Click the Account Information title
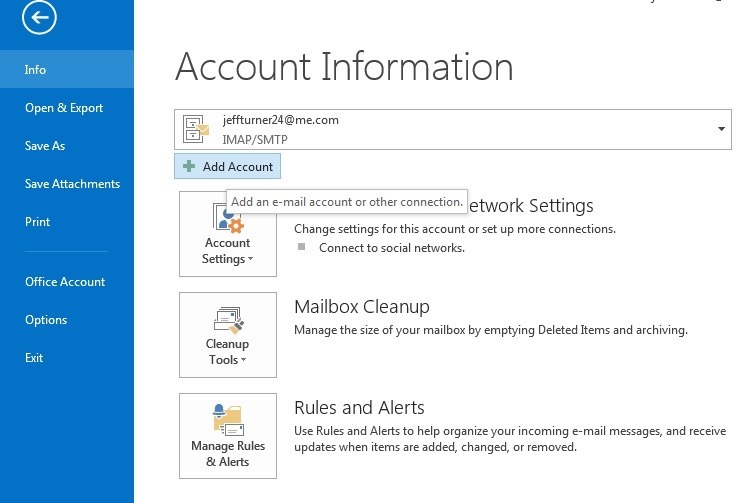The image size is (741, 503). click(344, 67)
